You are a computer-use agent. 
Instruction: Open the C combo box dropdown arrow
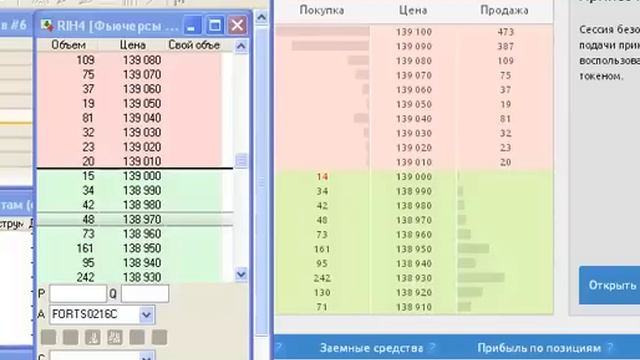pyautogui.click(x=146, y=356)
